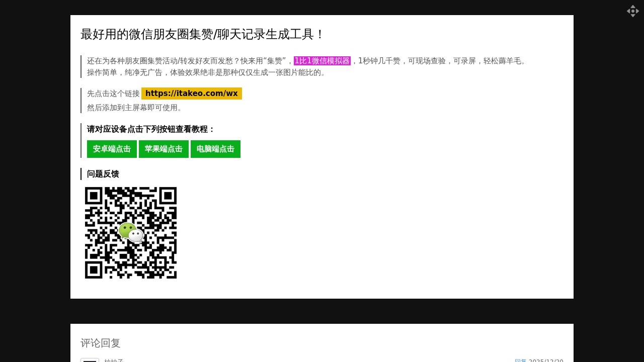This screenshot has width=644, height=362.
Task: Open the https://itakeo.com/wx highlighted link
Action: [x=192, y=93]
